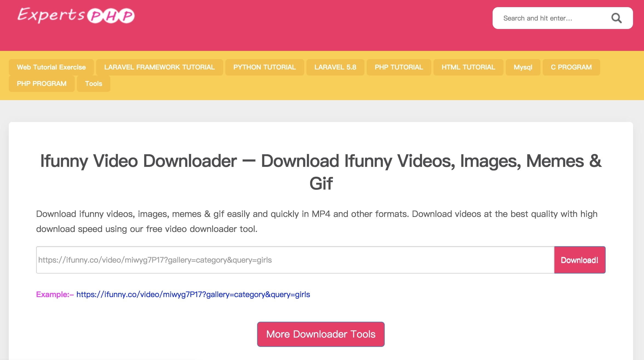644x360 pixels.
Task: Go to PHP PROGRAM tutorials
Action: [x=41, y=83]
